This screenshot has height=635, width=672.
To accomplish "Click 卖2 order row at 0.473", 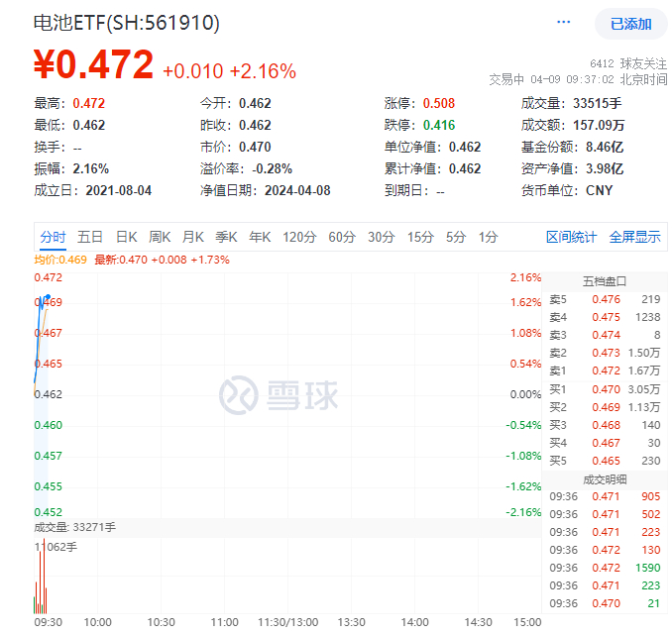I will pyautogui.click(x=605, y=353).
